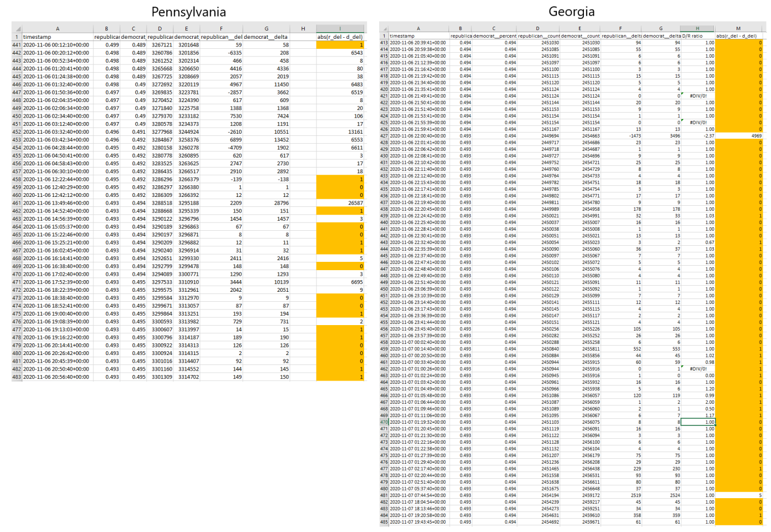Click Pennsylvania cell with value -4709

(221, 148)
